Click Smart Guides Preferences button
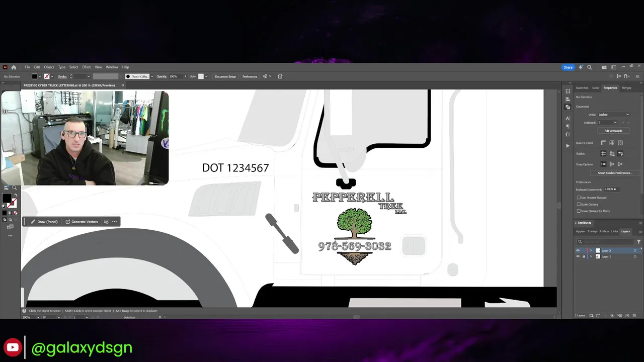Screen dimensions: 644x362 (615, 173)
